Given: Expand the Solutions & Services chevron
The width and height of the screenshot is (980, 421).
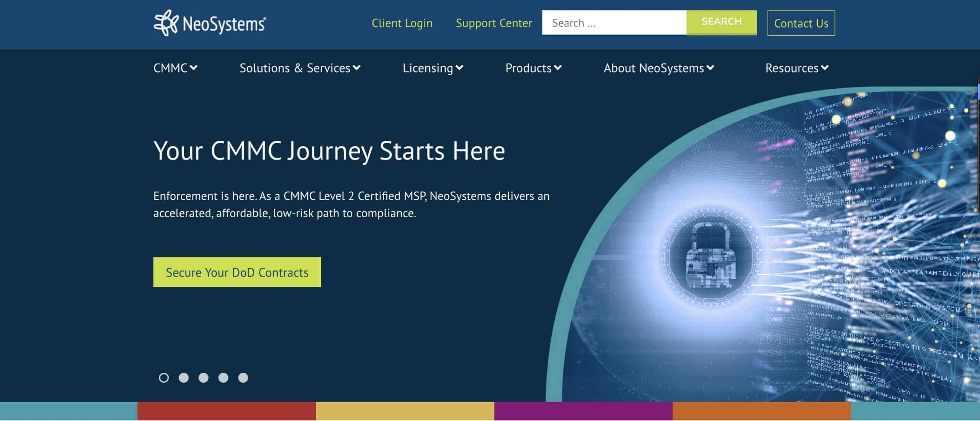Looking at the screenshot, I should [x=356, y=68].
